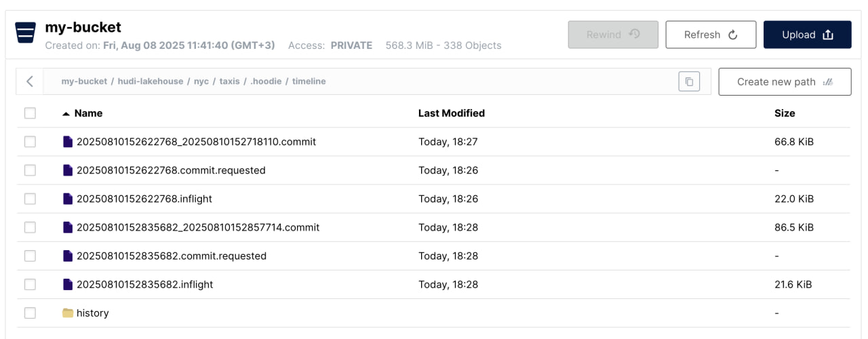This screenshot has width=868, height=339.
Task: Click the my-bucket bucket icon in header
Action: tap(25, 33)
